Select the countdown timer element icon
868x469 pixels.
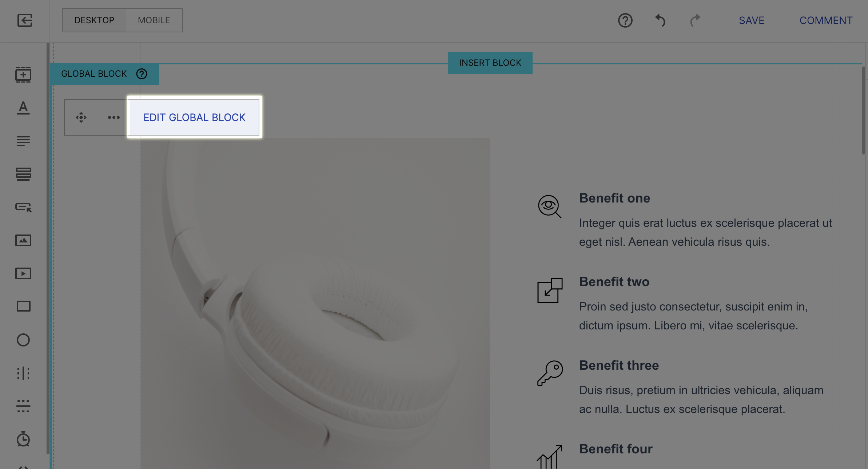23,439
